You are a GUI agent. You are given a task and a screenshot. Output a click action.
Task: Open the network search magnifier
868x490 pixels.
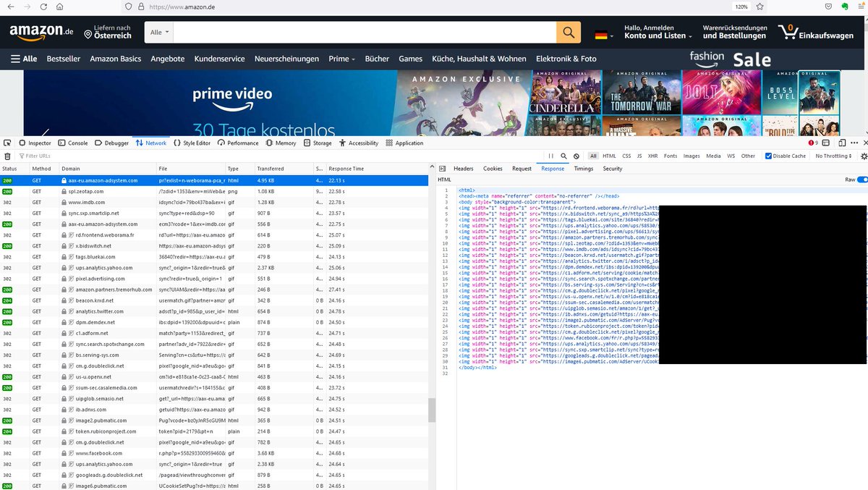pos(563,156)
